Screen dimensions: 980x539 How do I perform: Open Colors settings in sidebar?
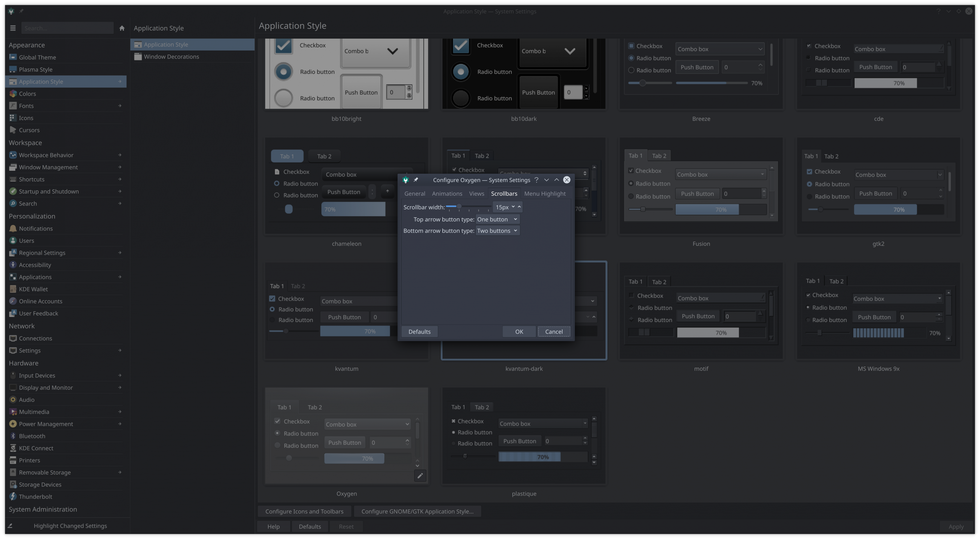pyautogui.click(x=27, y=94)
